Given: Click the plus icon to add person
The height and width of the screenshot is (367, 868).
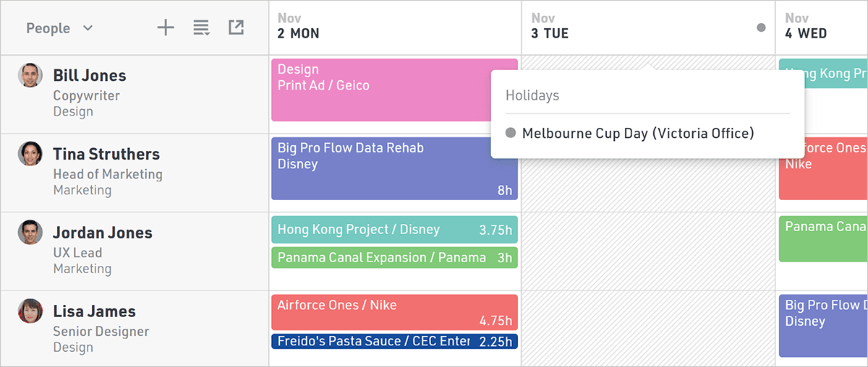Looking at the screenshot, I should (166, 28).
